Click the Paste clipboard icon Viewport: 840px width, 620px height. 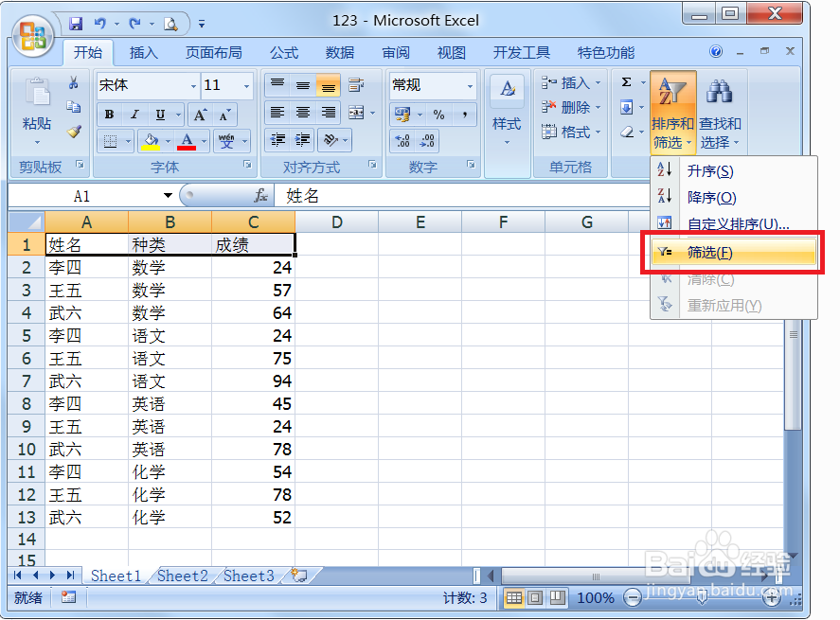pos(36,93)
